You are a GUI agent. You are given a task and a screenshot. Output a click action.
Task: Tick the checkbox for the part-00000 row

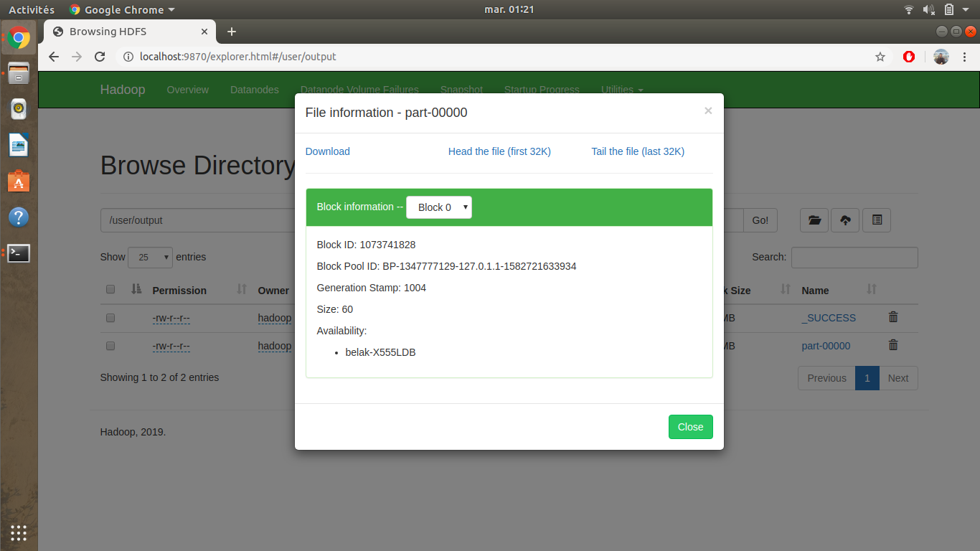[110, 346]
